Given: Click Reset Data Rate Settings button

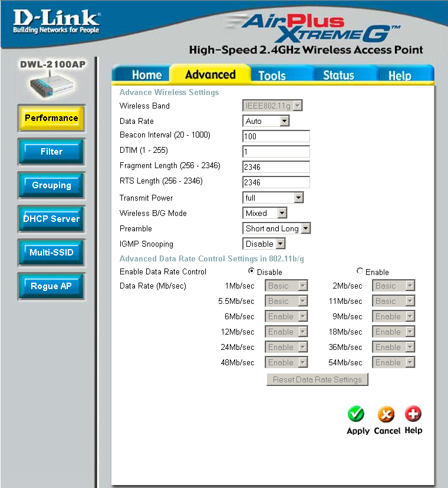Looking at the screenshot, I should tap(317, 379).
